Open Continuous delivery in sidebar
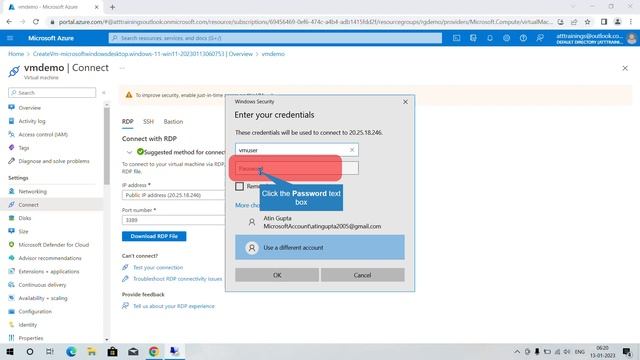 42,285
